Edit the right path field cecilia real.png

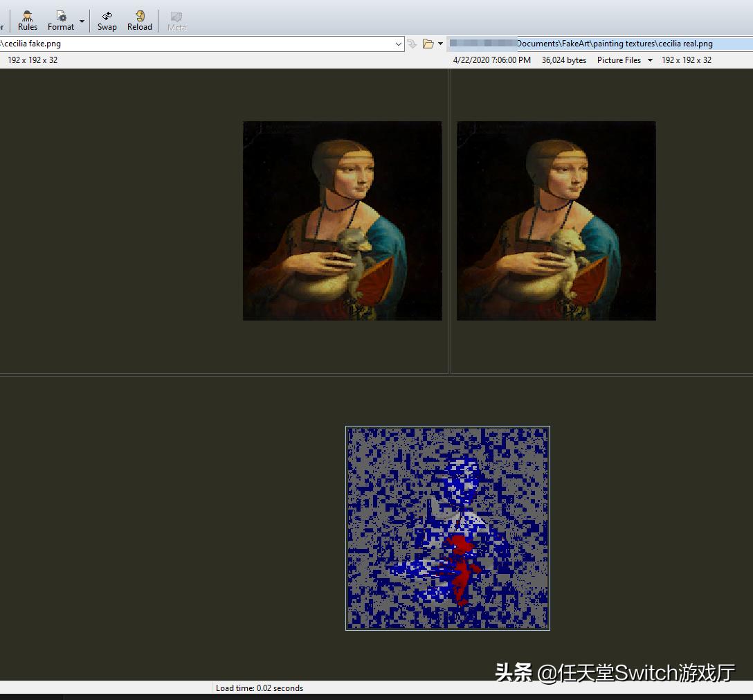[x=600, y=44]
